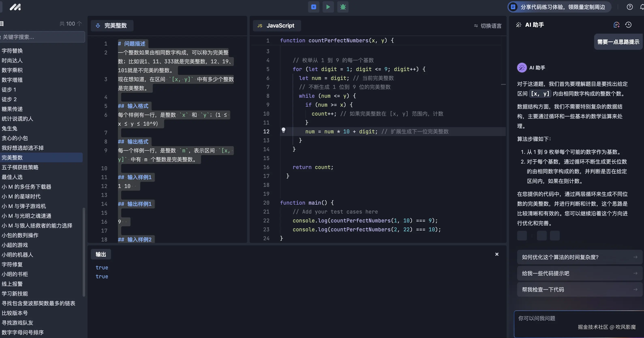Select the 输出 output tab
The image size is (644, 338).
[101, 254]
